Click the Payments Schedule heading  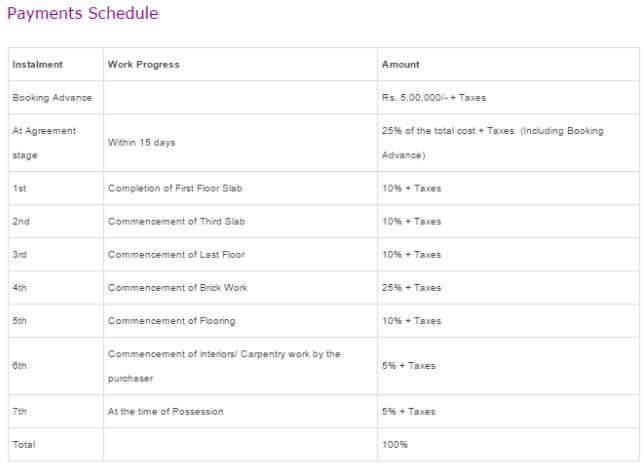(82, 14)
